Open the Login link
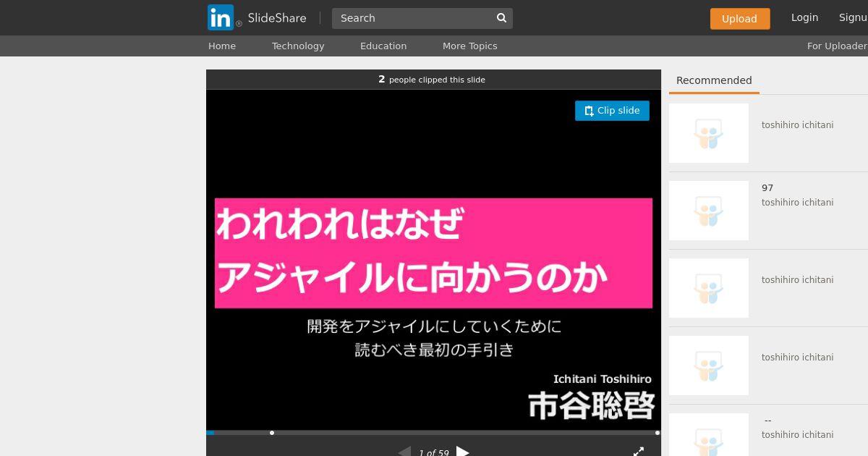The width and height of the screenshot is (868, 456). pyautogui.click(x=804, y=17)
